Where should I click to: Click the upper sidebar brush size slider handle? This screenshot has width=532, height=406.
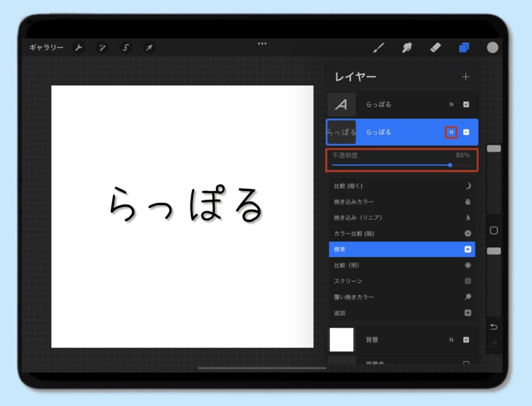494,148
